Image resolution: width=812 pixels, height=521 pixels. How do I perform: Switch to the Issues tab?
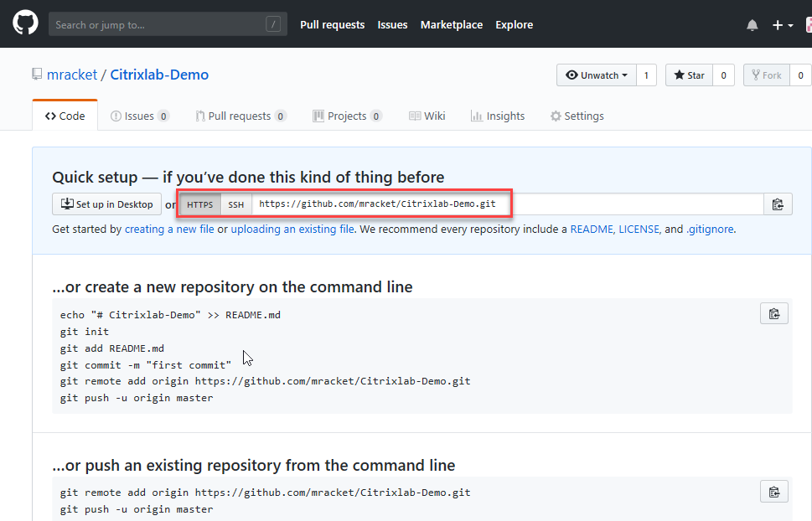point(139,116)
